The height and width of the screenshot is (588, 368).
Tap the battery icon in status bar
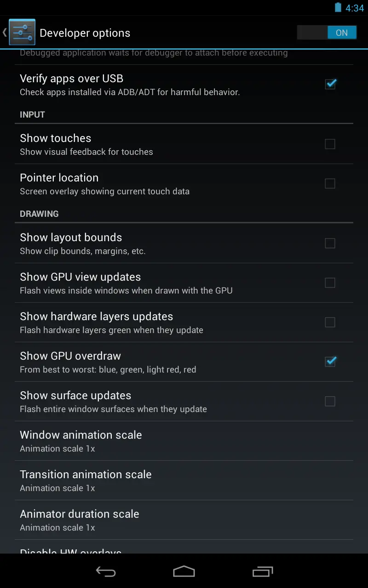tap(338, 7)
